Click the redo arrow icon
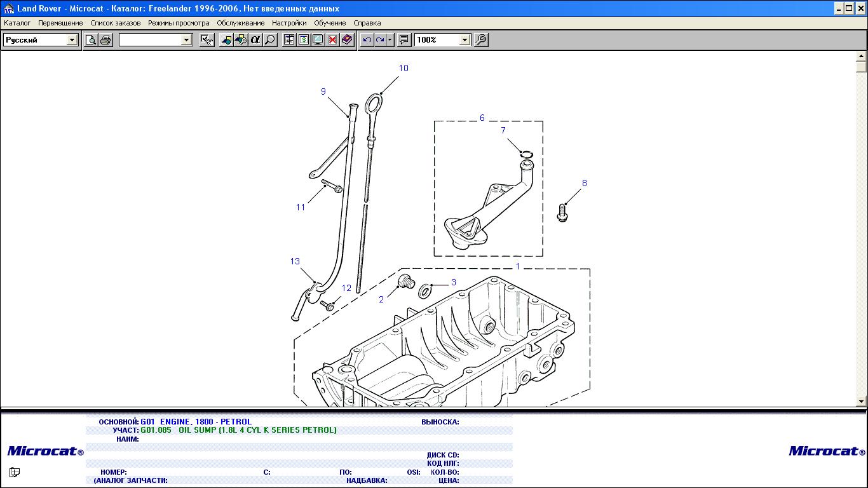The height and width of the screenshot is (488, 868). point(380,39)
